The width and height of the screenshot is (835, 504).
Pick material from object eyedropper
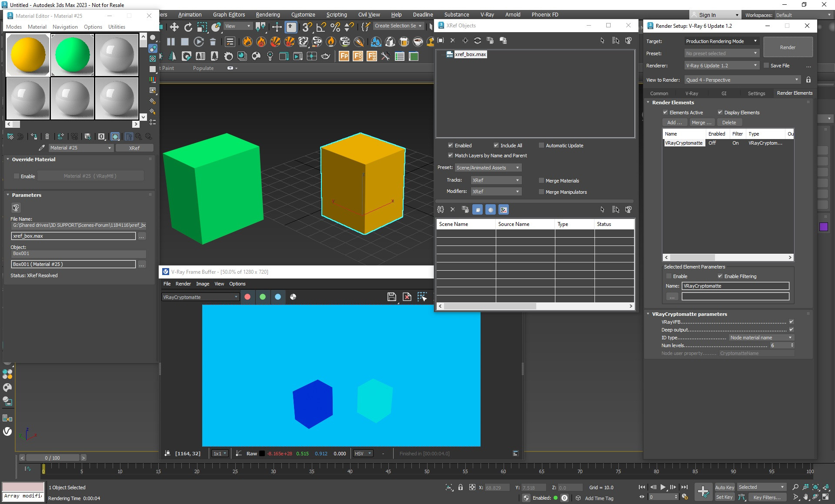click(x=42, y=148)
